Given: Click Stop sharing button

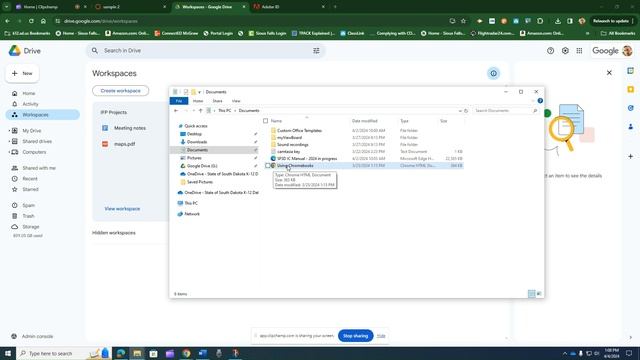Looking at the screenshot, I should coord(356,336).
